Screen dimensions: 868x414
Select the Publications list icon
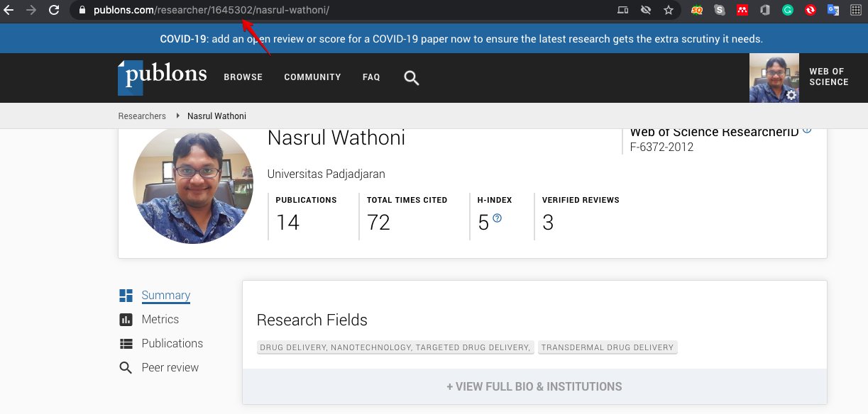pos(126,343)
